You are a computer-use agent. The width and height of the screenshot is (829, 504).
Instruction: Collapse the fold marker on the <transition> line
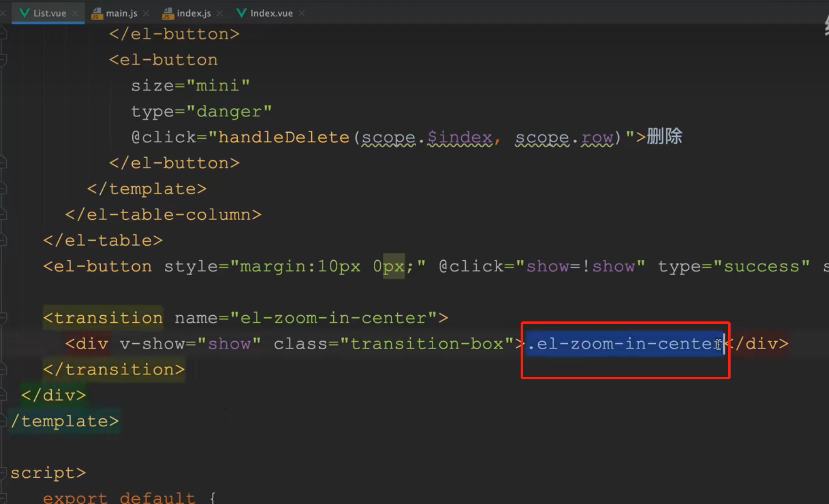(3, 318)
